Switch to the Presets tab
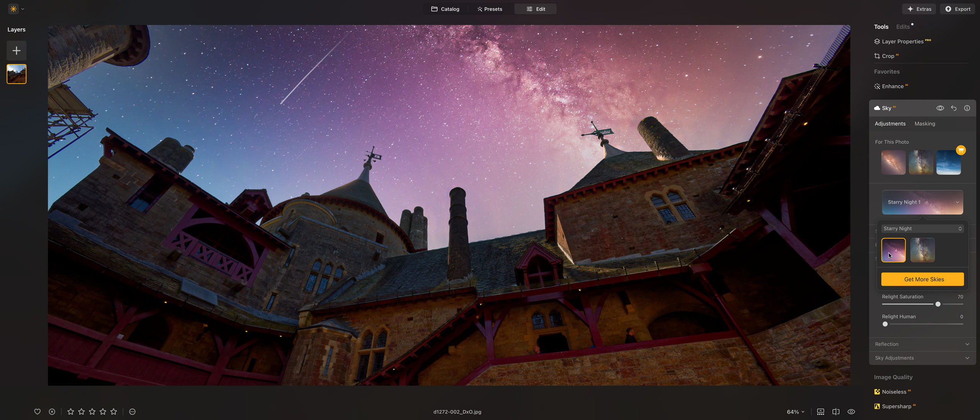 point(490,9)
